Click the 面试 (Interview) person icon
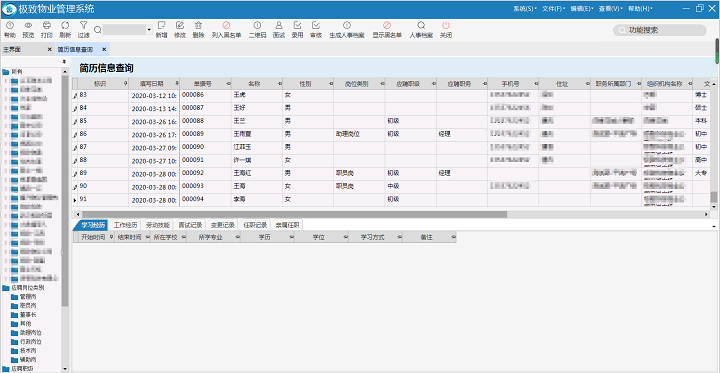720x373 pixels. tap(279, 26)
